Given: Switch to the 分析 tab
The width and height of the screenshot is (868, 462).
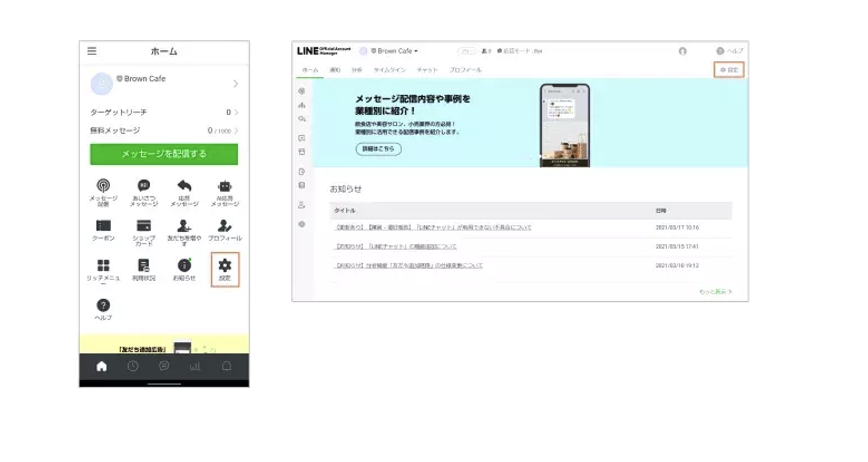Looking at the screenshot, I should tap(357, 70).
